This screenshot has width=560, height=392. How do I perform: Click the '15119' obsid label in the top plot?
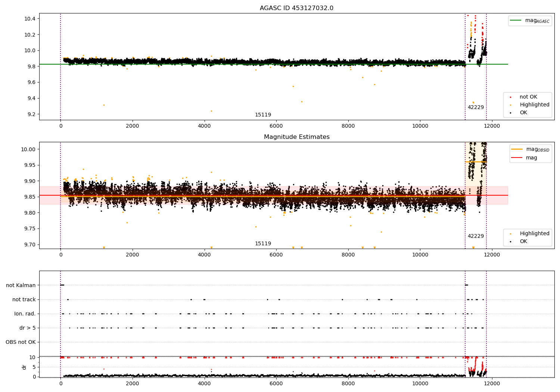tap(263, 115)
